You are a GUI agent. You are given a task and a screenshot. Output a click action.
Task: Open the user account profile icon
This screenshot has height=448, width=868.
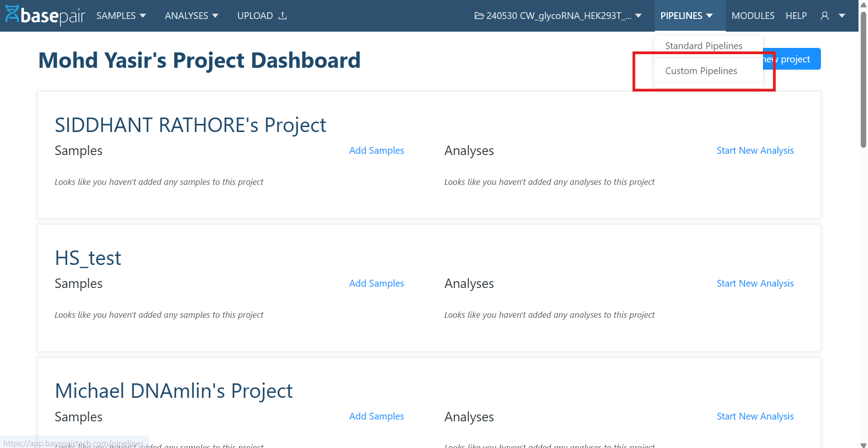(824, 15)
